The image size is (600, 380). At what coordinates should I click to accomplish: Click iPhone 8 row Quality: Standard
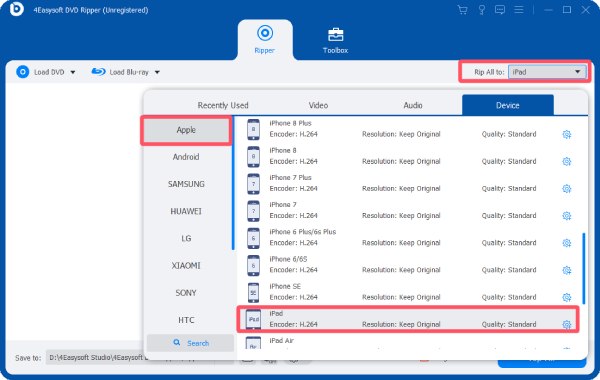tap(509, 161)
